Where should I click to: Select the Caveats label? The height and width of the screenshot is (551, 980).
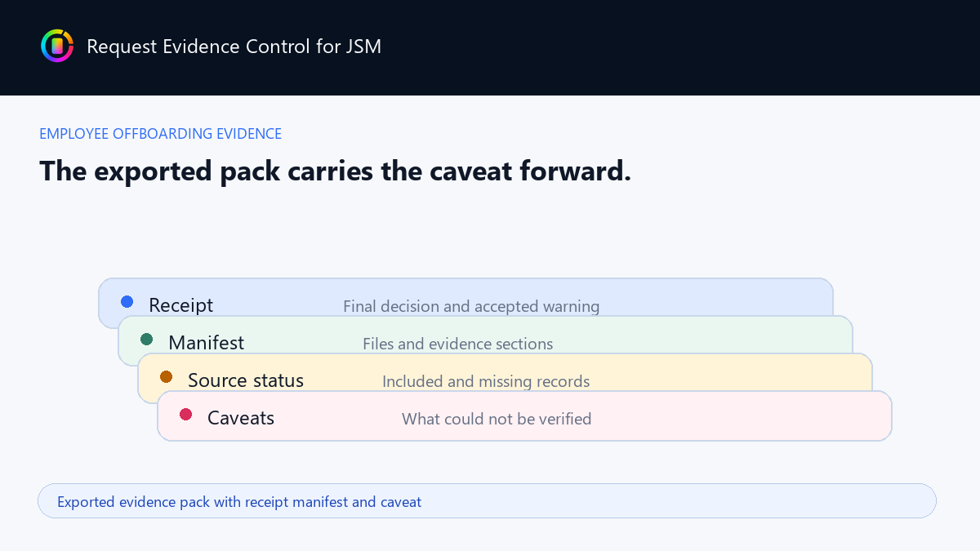click(241, 418)
